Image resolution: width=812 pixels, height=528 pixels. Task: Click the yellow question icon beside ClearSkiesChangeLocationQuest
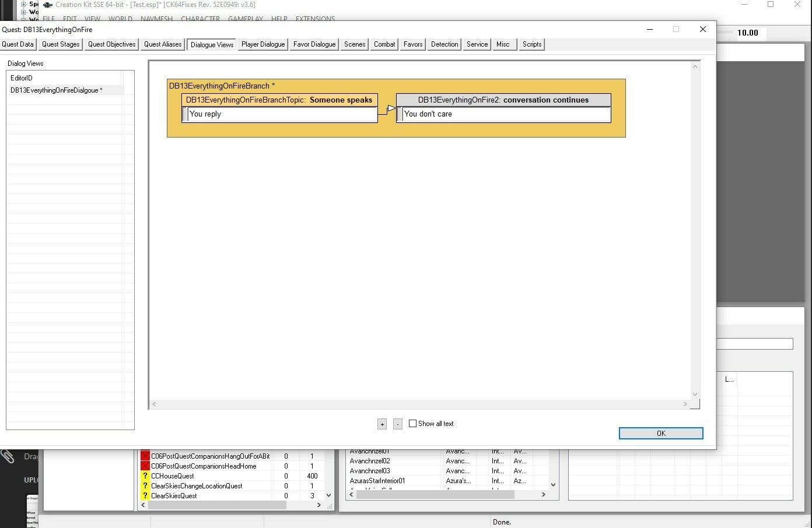coord(145,486)
